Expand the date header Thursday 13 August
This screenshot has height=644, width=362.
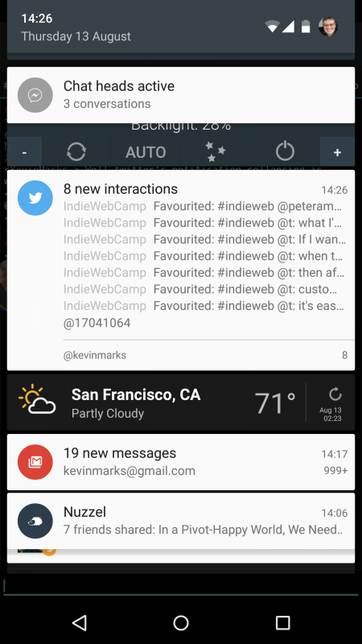pyautogui.click(x=76, y=36)
